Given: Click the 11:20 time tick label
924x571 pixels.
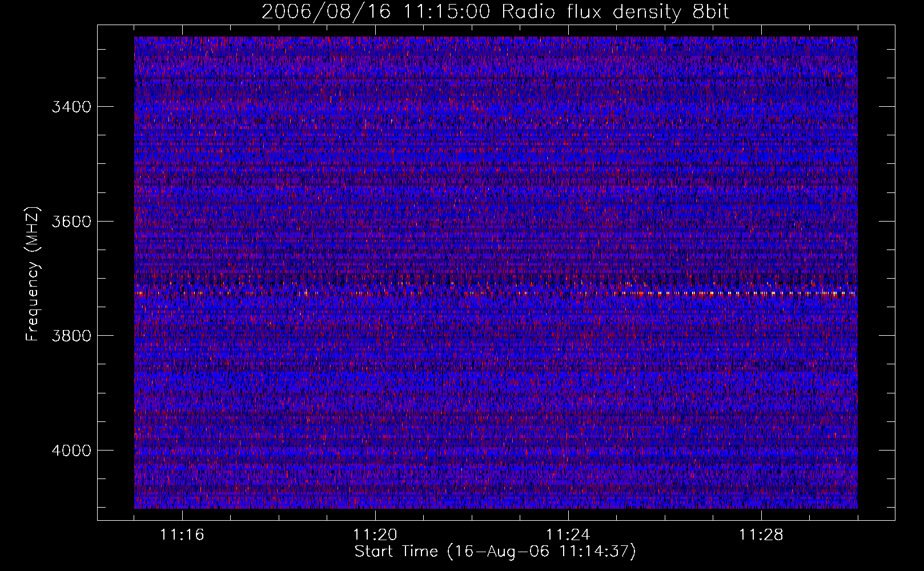Looking at the screenshot, I should (x=375, y=535).
